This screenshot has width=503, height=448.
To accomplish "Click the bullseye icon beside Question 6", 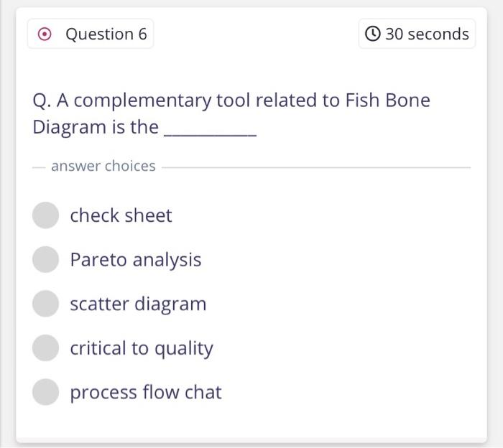I will pos(45,34).
